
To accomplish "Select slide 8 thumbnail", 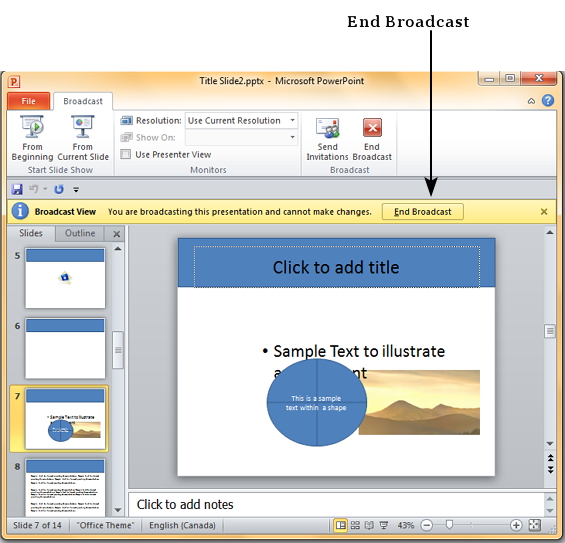I will [65, 488].
